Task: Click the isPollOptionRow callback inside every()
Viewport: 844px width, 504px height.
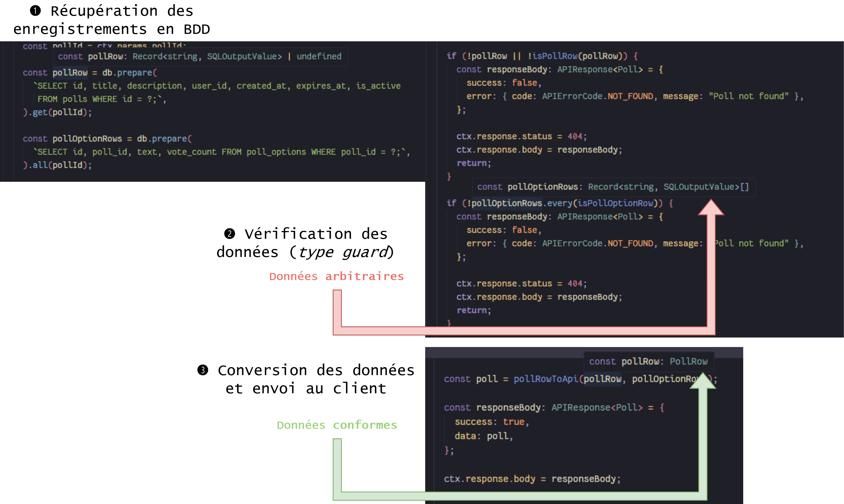Action: (615, 204)
